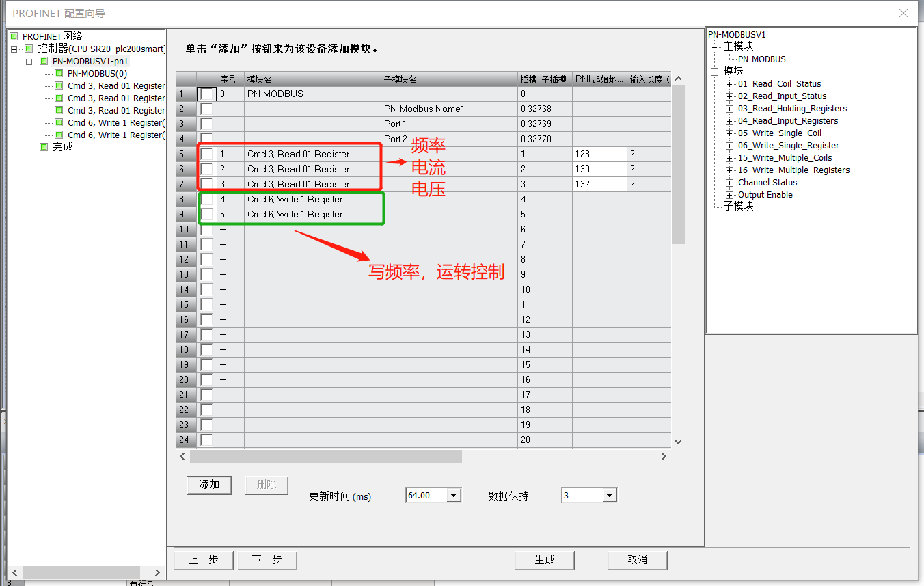Click the 模块名 column header
This screenshot has width=924, height=586.
[x=312, y=79]
